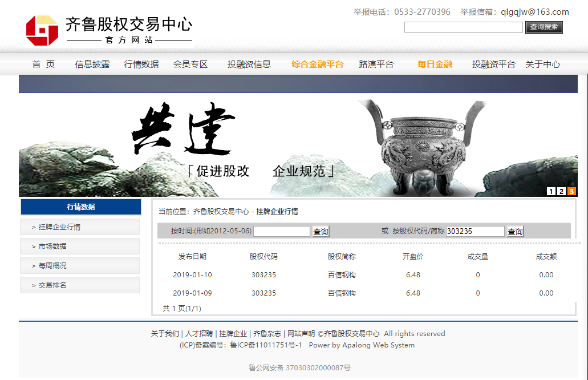Open 关于我们 footer link
Viewport: 588px width, 380px height.
pyautogui.click(x=165, y=333)
